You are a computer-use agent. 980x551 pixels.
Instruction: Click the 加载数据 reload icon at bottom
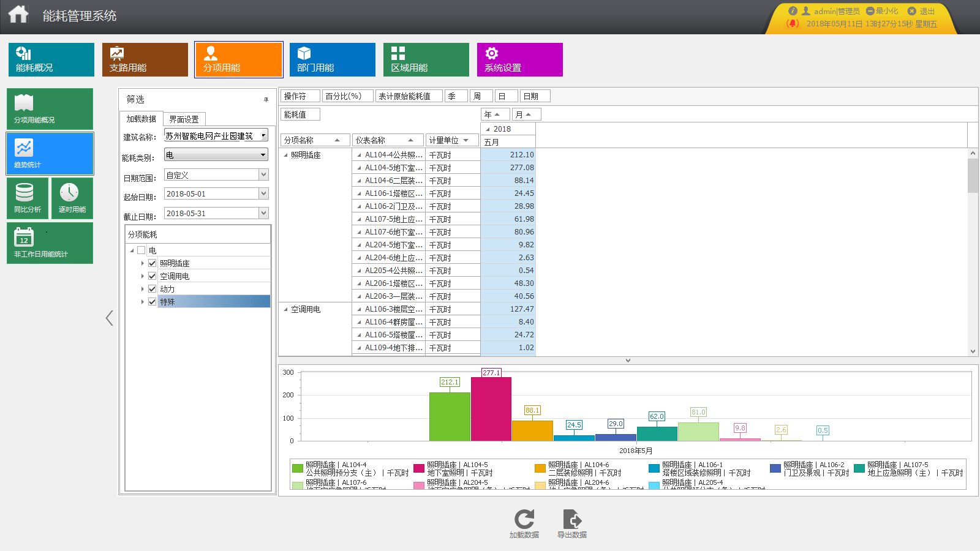pos(524,519)
